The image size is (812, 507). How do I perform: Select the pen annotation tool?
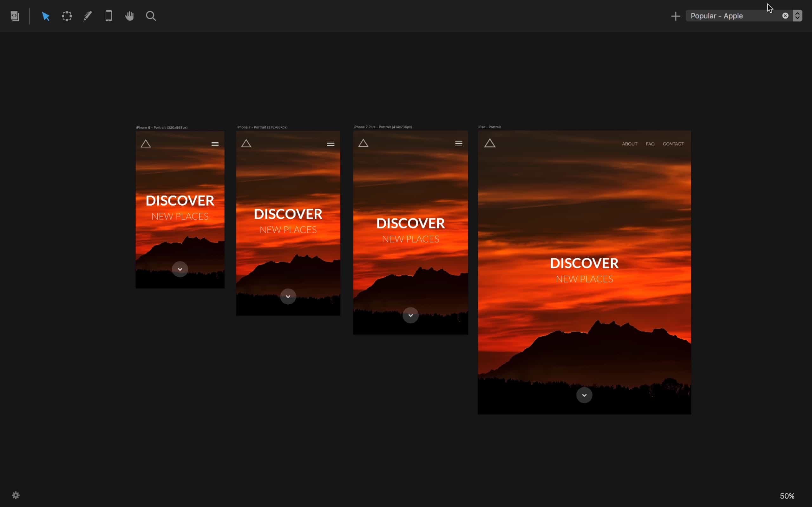[88, 16]
